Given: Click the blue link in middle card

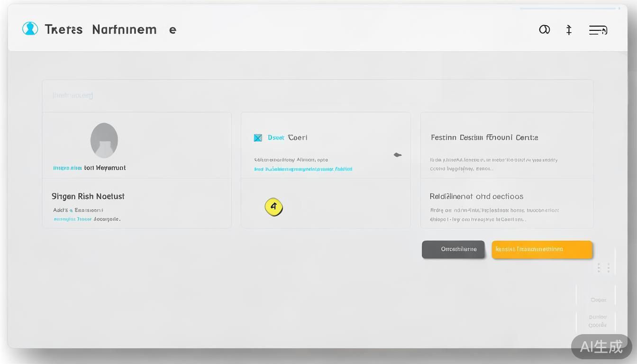Looking at the screenshot, I should click(303, 169).
